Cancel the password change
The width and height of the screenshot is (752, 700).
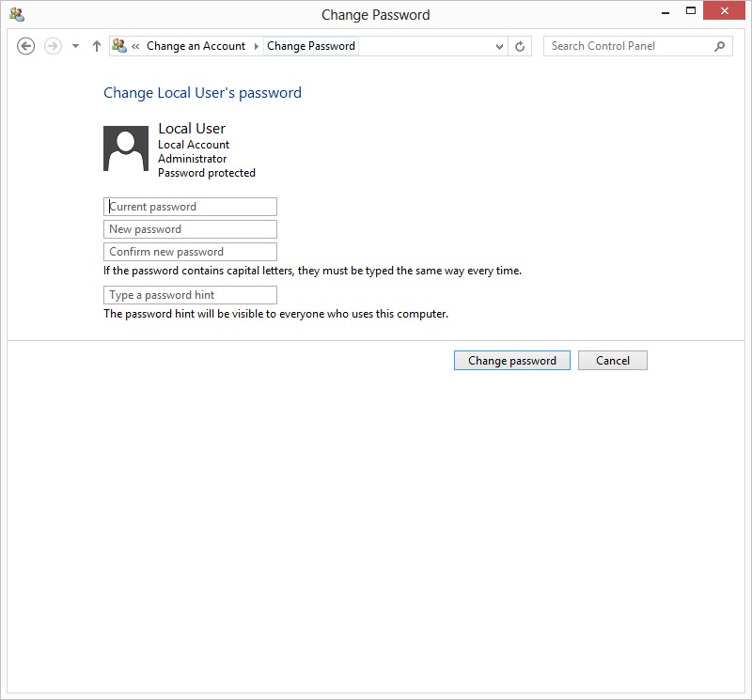coord(612,361)
